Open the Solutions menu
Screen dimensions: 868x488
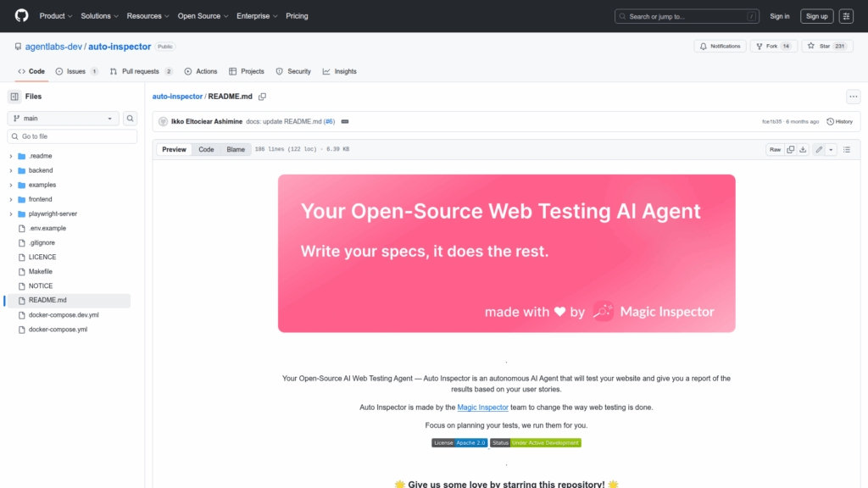99,16
